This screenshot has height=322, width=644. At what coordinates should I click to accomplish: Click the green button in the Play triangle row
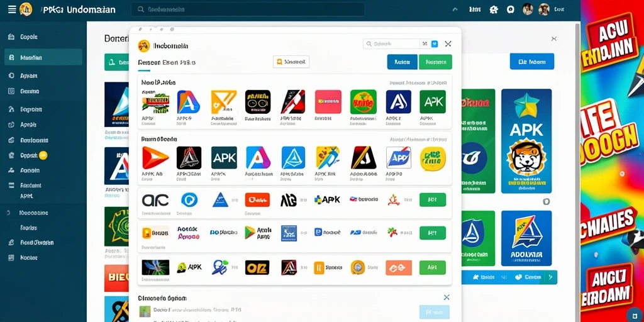pyautogui.click(x=433, y=233)
